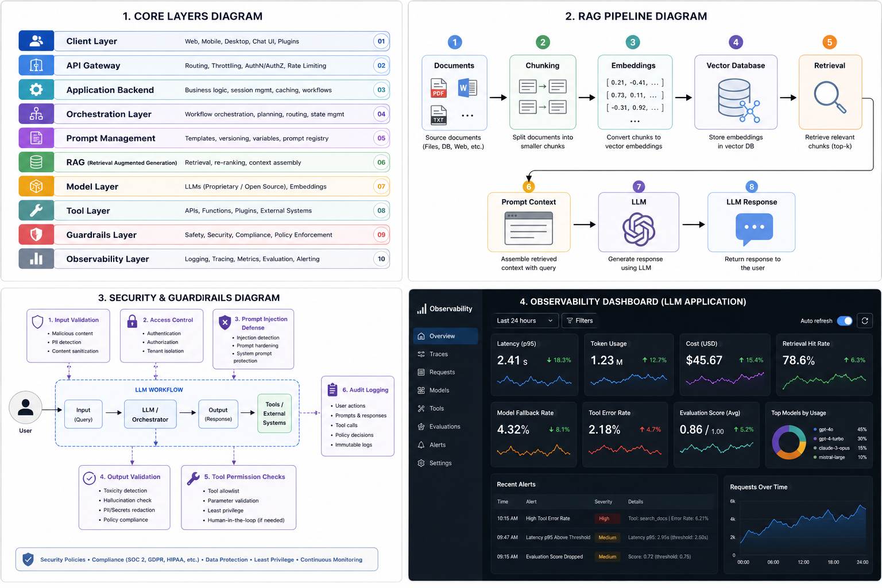This screenshot has height=588, width=882.
Task: Click Medium badge for Evaluation Score Dropped
Action: (607, 556)
